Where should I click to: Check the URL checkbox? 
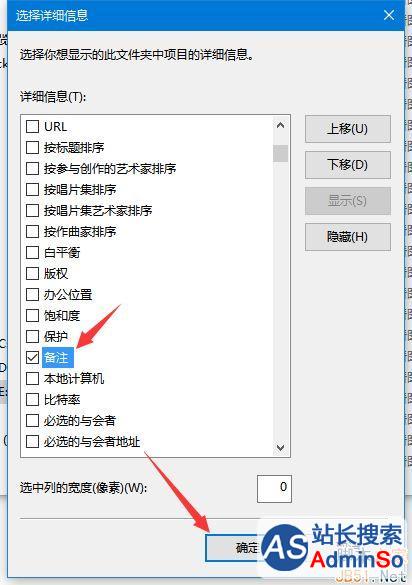[x=32, y=126]
